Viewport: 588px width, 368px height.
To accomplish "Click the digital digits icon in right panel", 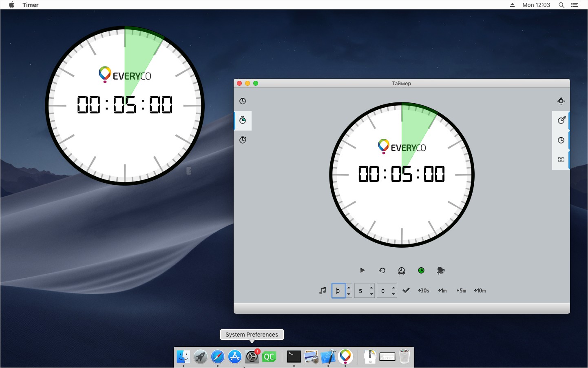I will [x=561, y=160].
